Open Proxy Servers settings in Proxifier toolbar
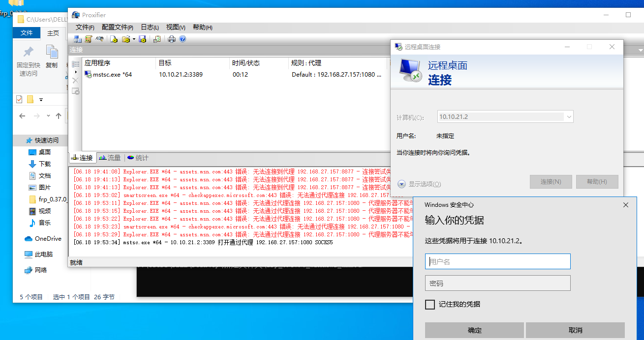Viewport: 644px width, 340px height. (78, 39)
